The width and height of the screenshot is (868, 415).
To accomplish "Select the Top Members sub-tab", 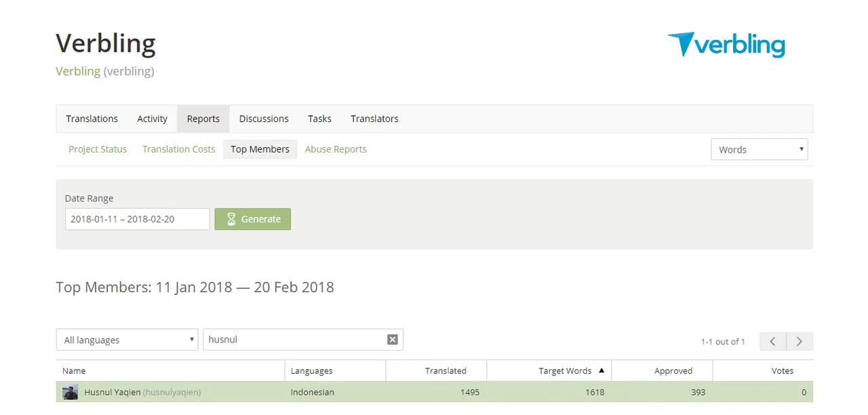I will click(260, 149).
